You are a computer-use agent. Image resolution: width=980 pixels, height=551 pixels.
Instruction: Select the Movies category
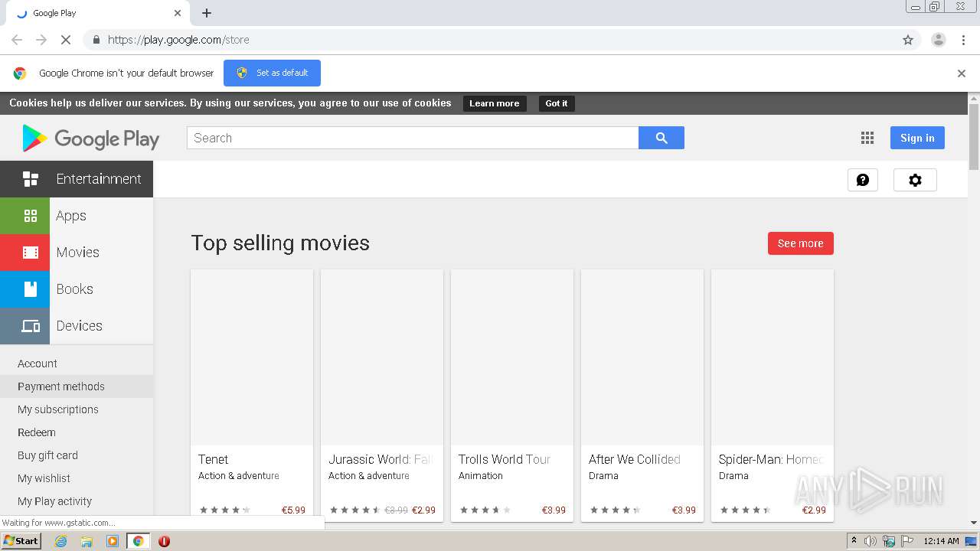(x=77, y=253)
